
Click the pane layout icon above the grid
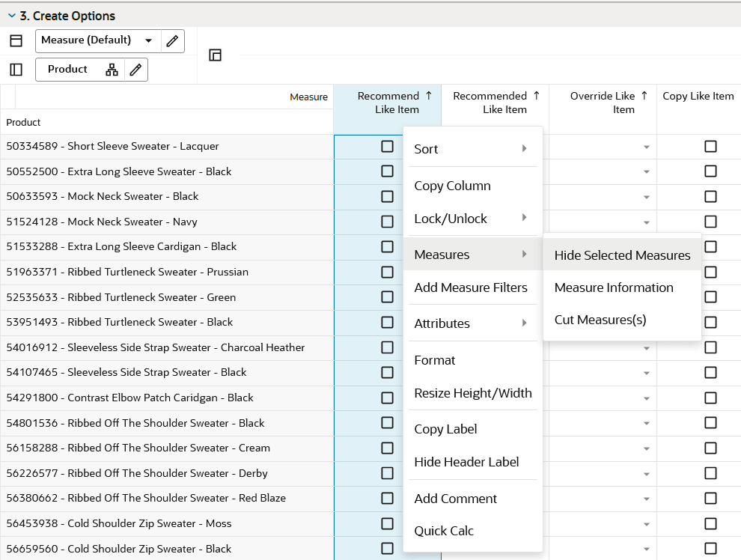point(215,55)
